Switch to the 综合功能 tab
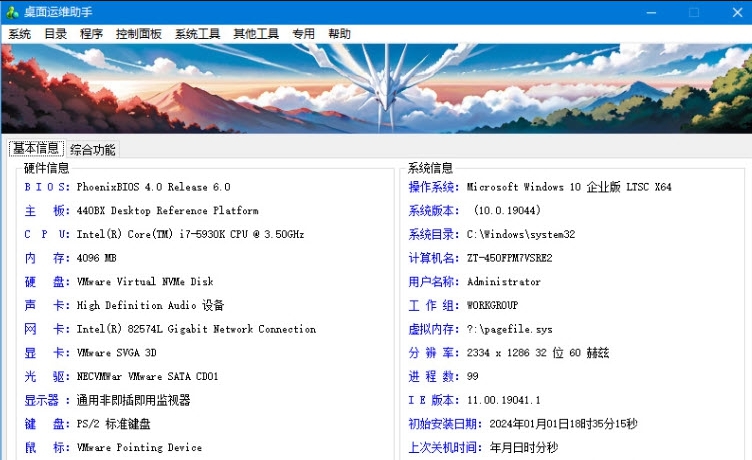The height and width of the screenshot is (460, 752). click(x=93, y=150)
